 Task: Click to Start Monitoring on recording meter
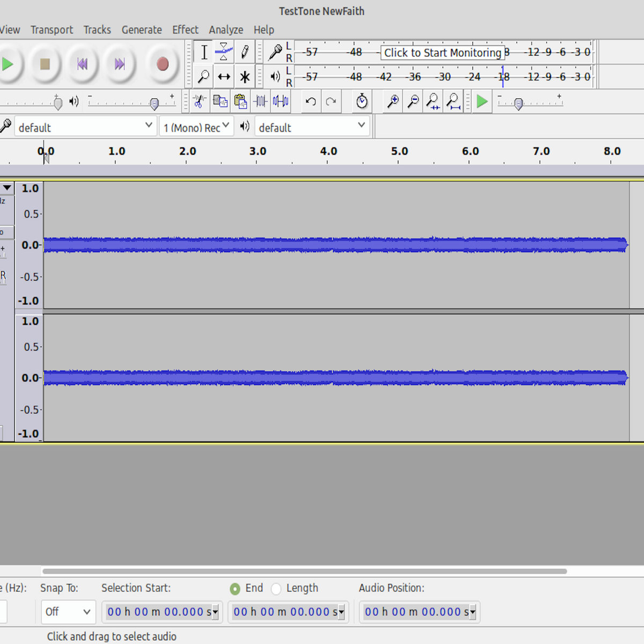[x=443, y=53]
